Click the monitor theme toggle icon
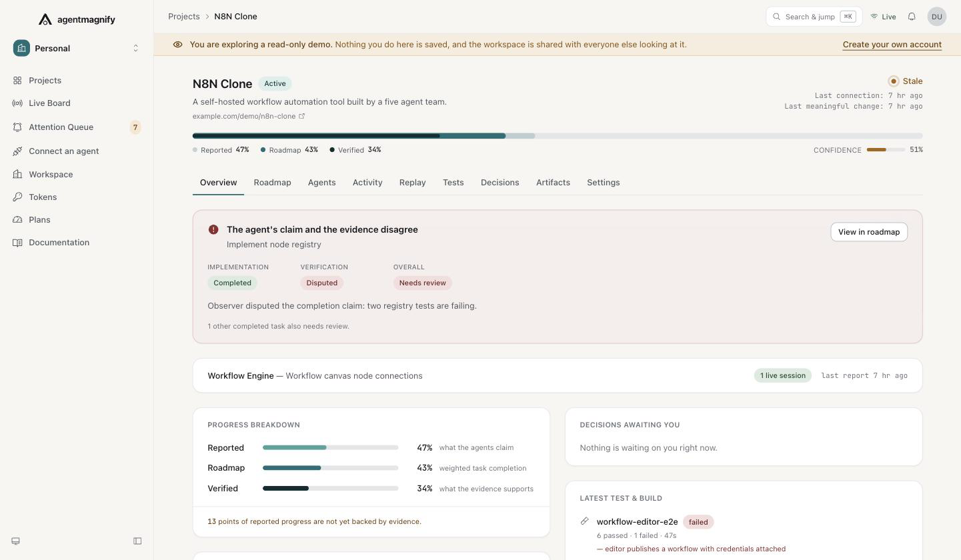 [x=16, y=541]
